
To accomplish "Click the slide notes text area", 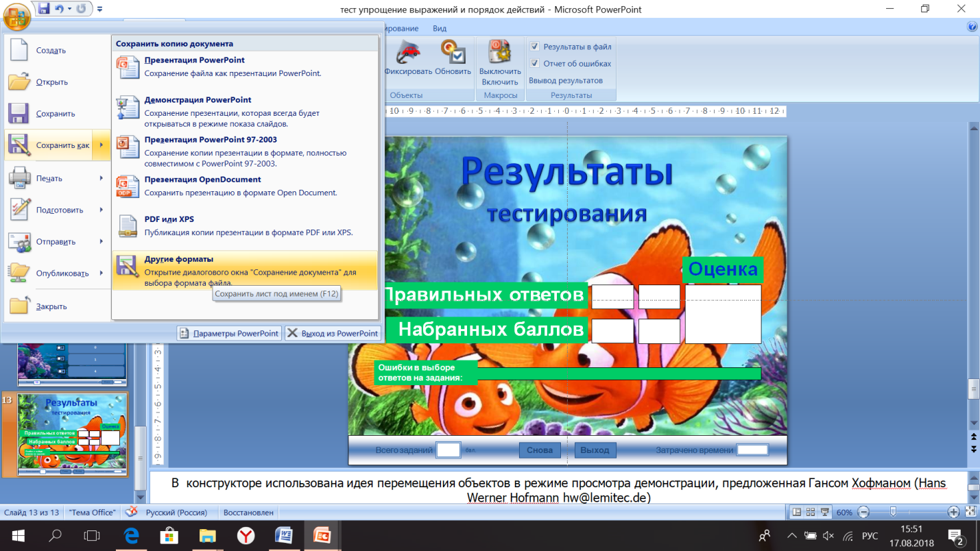I will click(558, 489).
